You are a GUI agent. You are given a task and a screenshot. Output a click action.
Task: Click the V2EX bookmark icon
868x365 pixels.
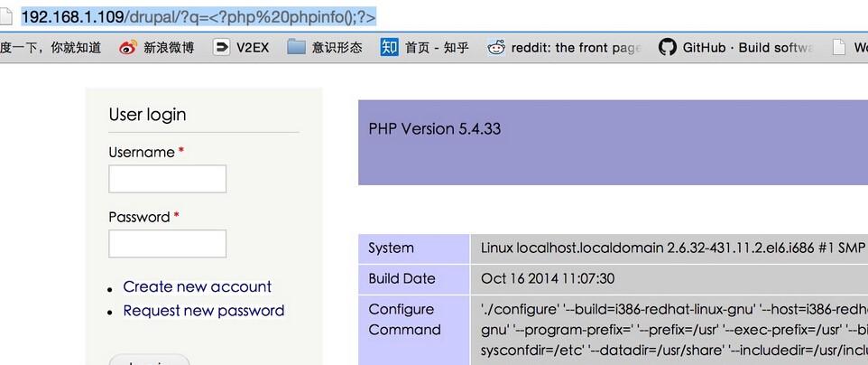pos(221,48)
